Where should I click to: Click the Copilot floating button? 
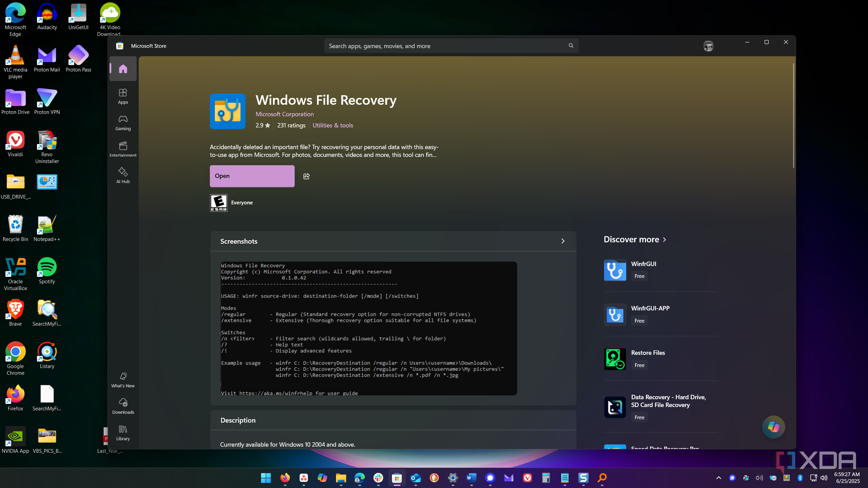(x=773, y=427)
